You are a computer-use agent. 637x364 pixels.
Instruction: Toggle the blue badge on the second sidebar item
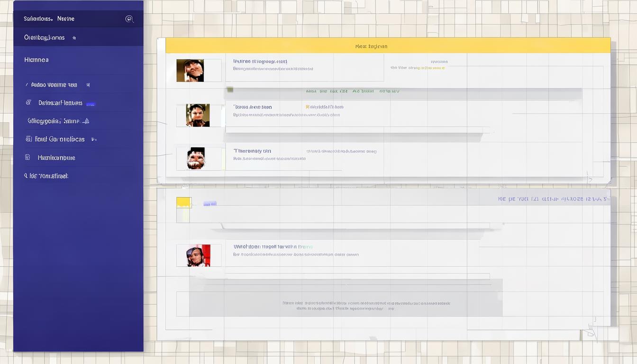tap(90, 104)
